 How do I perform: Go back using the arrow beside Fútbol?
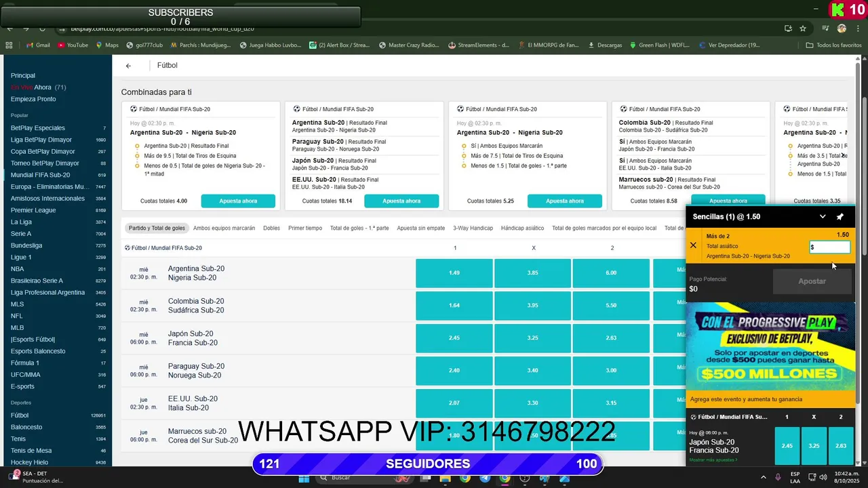click(128, 66)
